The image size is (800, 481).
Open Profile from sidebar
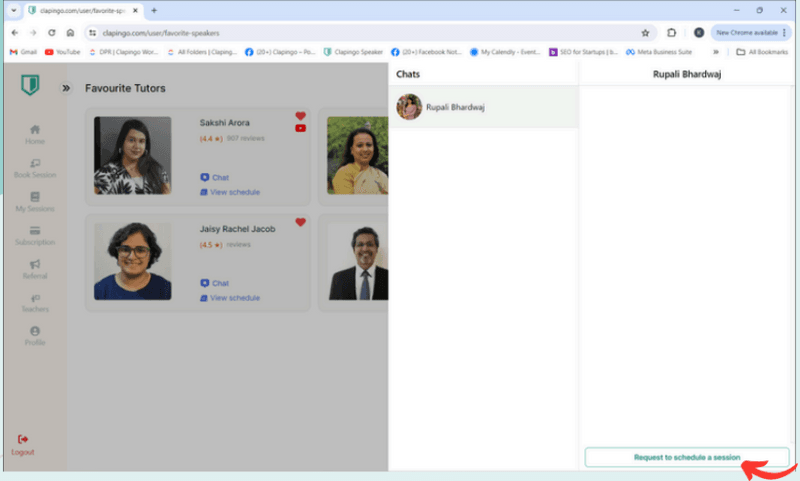click(x=35, y=331)
